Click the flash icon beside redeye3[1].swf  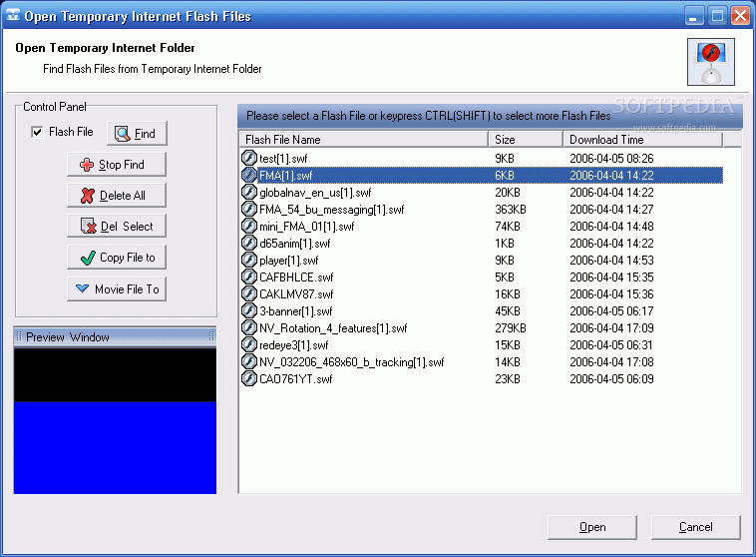click(x=248, y=344)
